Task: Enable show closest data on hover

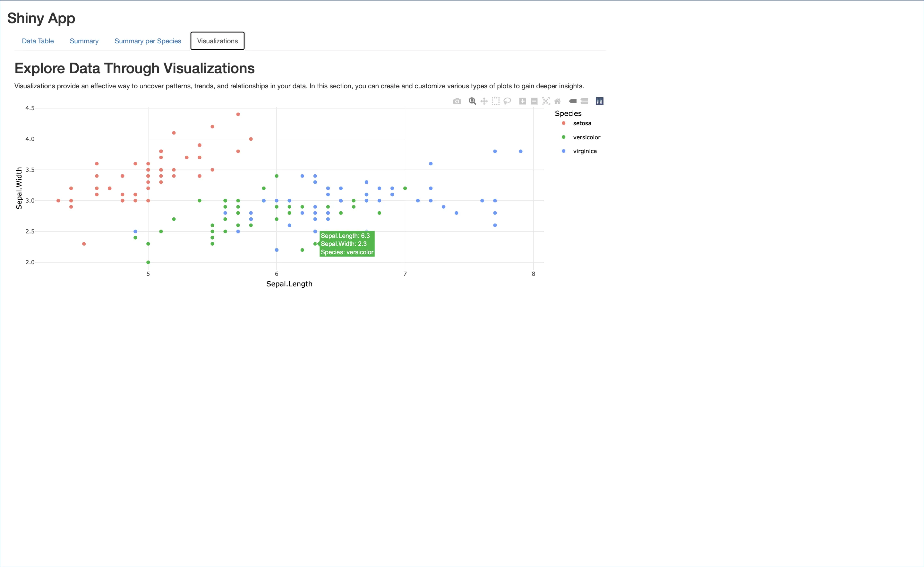Action: 573,101
